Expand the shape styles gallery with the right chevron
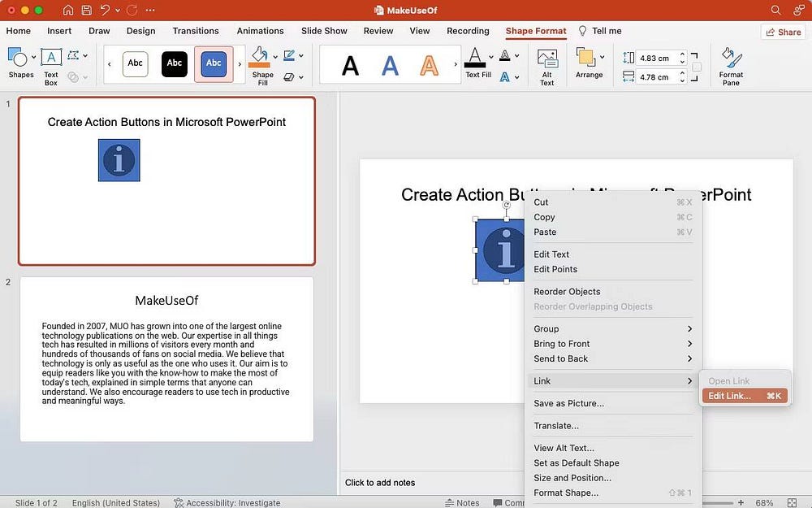This screenshot has height=508, width=812. pos(240,64)
